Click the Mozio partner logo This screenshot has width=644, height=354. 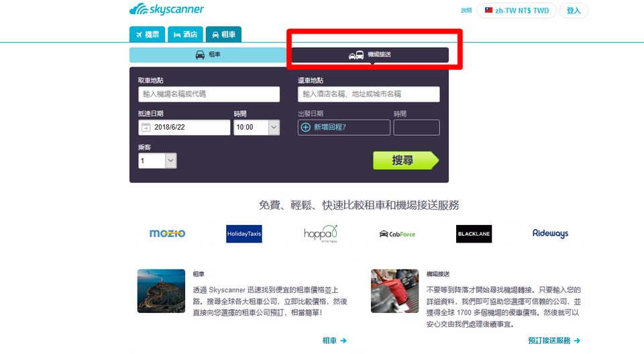(167, 234)
